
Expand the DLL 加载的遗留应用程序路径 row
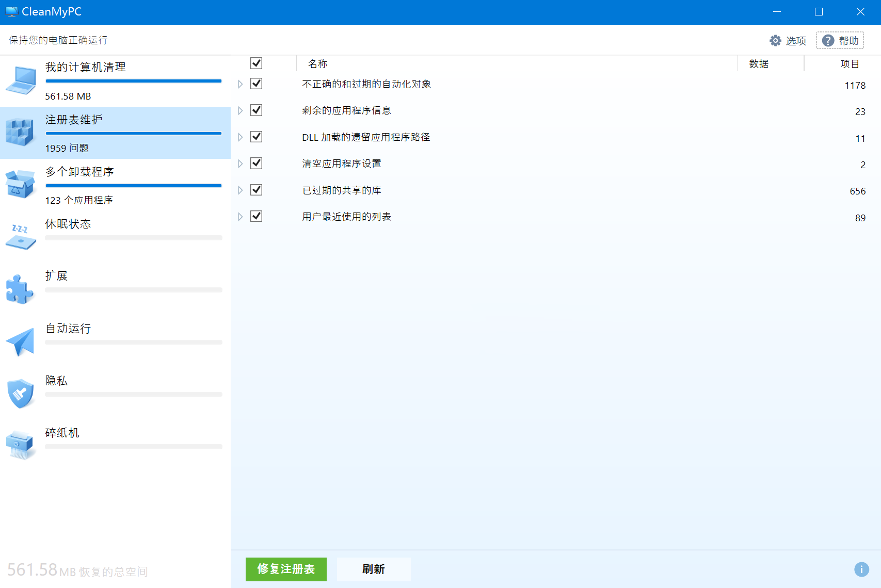point(240,137)
